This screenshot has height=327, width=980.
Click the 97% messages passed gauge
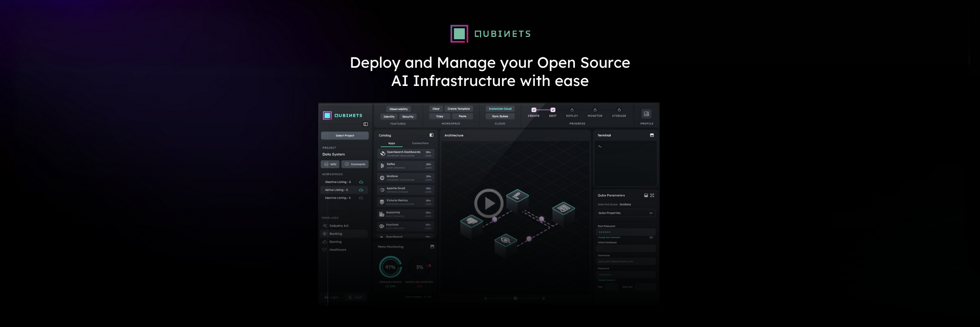click(390, 267)
